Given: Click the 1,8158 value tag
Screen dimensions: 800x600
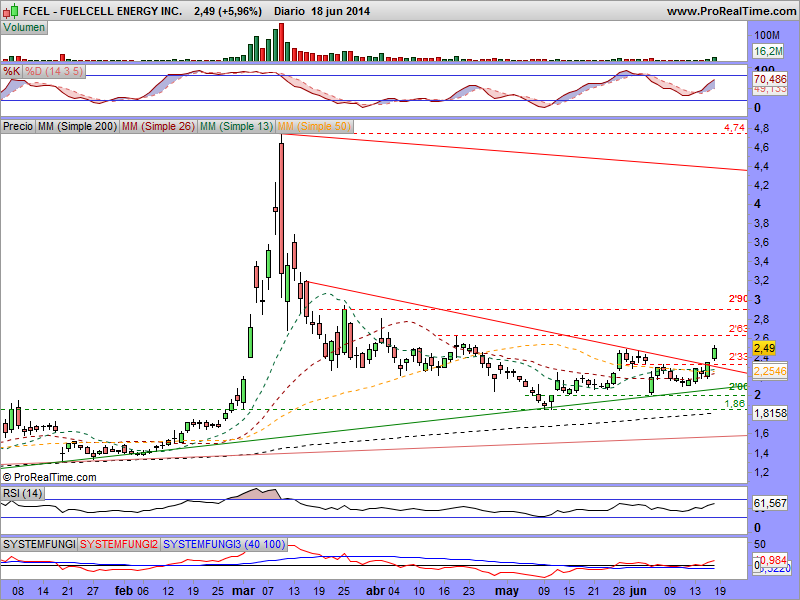Looking at the screenshot, I should [770, 413].
